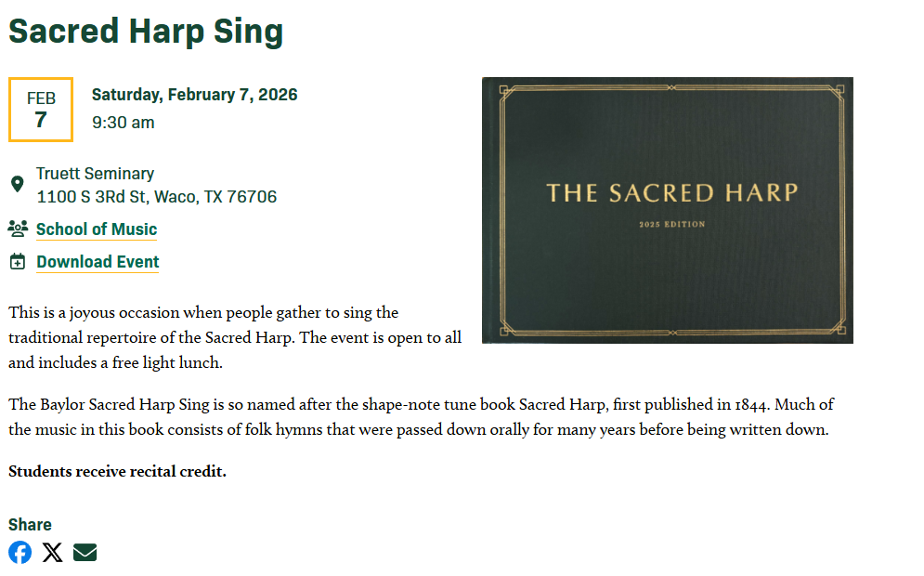Click the Saturday, February 7, 2026 date
The image size is (924, 576).
point(194,95)
